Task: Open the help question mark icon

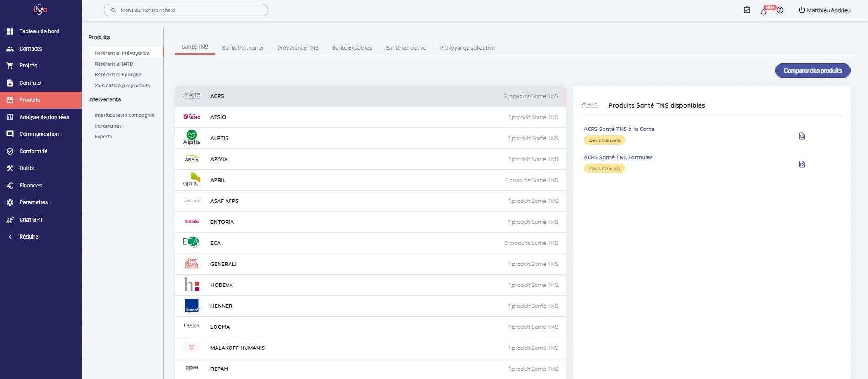Action: tap(780, 10)
